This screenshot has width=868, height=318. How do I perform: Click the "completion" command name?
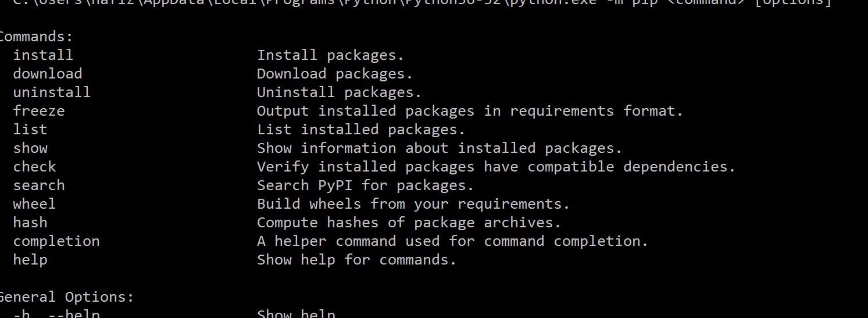pyautogui.click(x=56, y=241)
